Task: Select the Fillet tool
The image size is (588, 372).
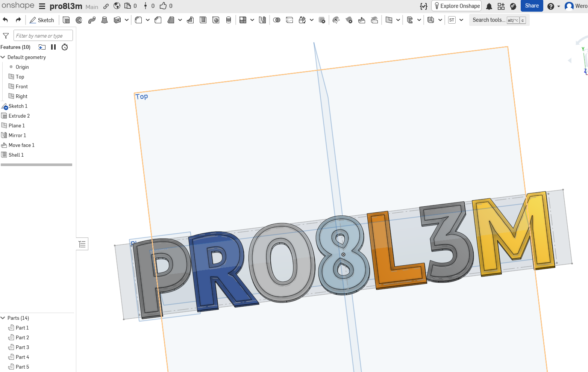Action: pyautogui.click(x=138, y=20)
